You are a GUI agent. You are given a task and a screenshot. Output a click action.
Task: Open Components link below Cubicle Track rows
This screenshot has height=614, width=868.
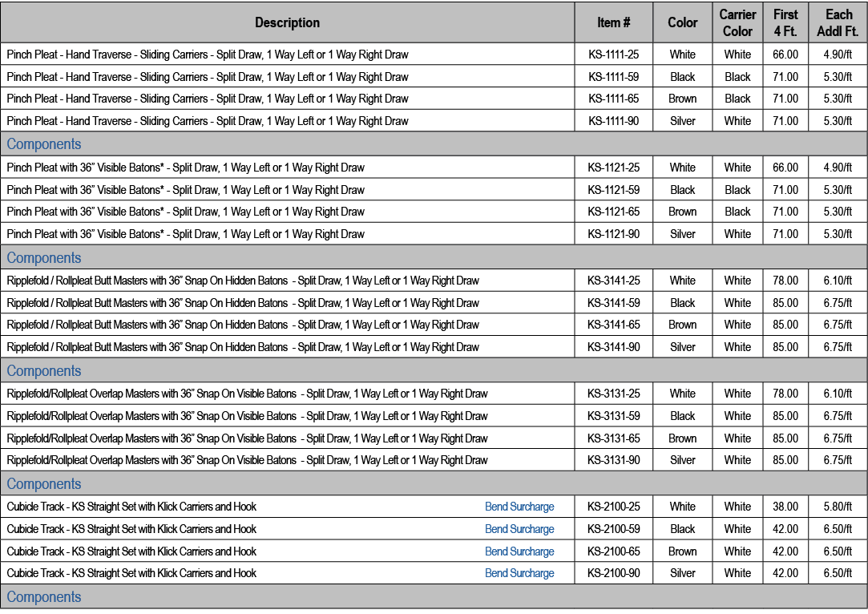(x=44, y=597)
